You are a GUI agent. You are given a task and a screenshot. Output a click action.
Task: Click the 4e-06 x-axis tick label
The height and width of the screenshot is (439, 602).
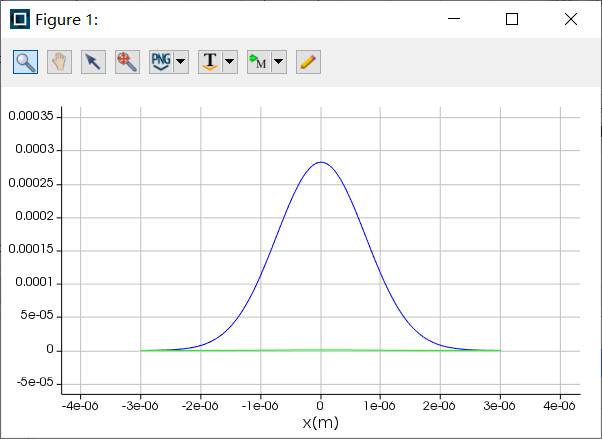560,406
